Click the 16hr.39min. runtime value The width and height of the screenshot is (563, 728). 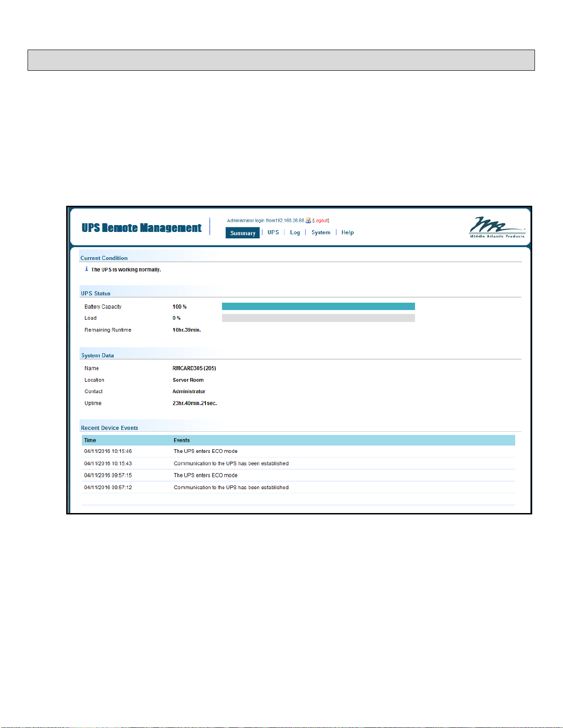coord(187,330)
